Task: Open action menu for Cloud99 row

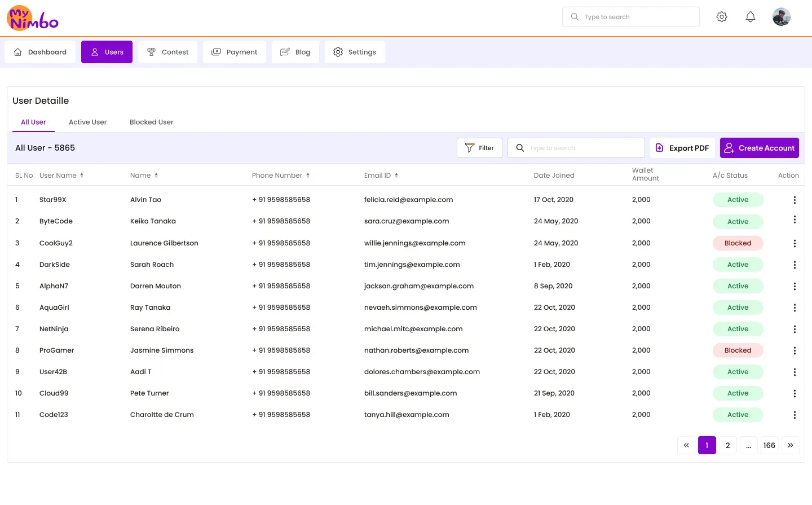Action: point(795,393)
